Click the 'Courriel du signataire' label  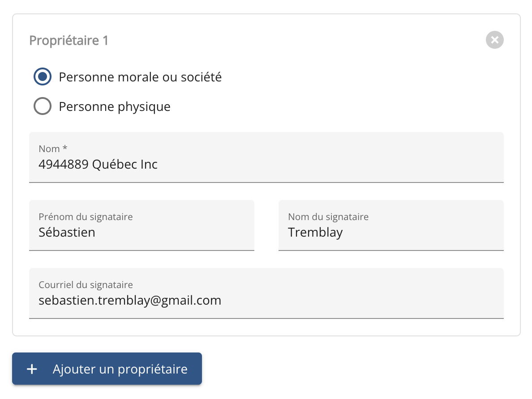[x=86, y=285]
